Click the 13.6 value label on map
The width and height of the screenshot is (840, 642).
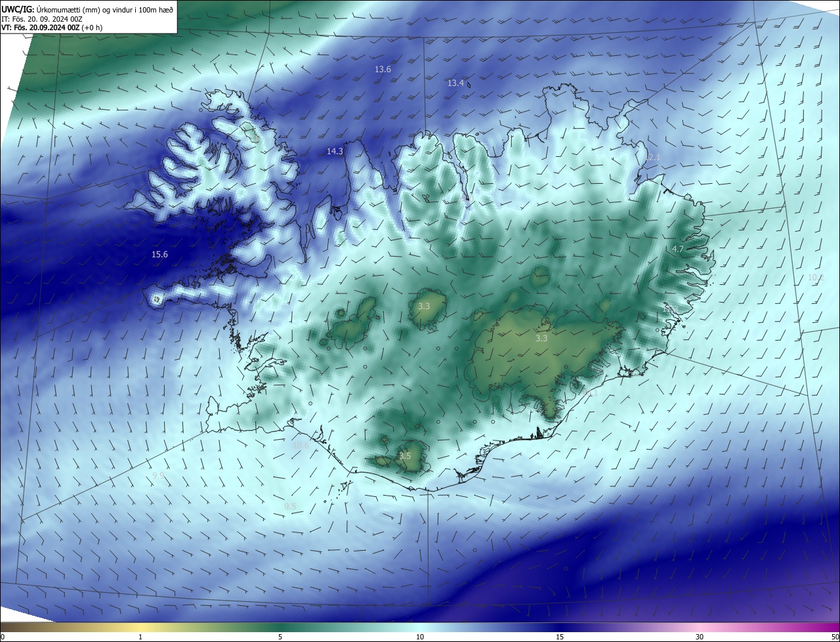coord(383,69)
